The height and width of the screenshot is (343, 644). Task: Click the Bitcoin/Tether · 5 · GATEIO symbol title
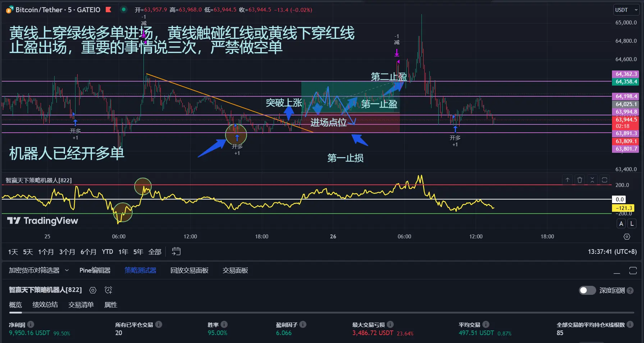coord(58,10)
